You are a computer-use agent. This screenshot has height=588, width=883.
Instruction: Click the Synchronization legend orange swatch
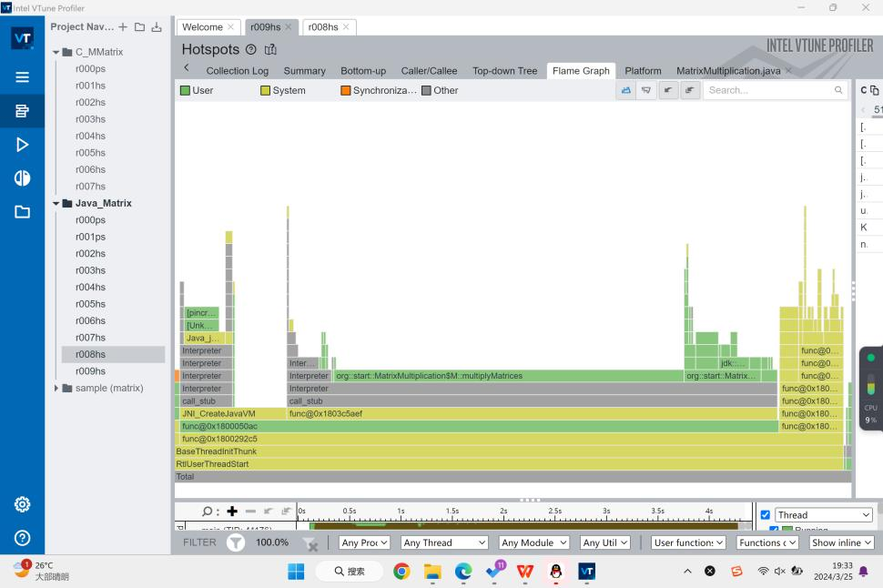[346, 90]
